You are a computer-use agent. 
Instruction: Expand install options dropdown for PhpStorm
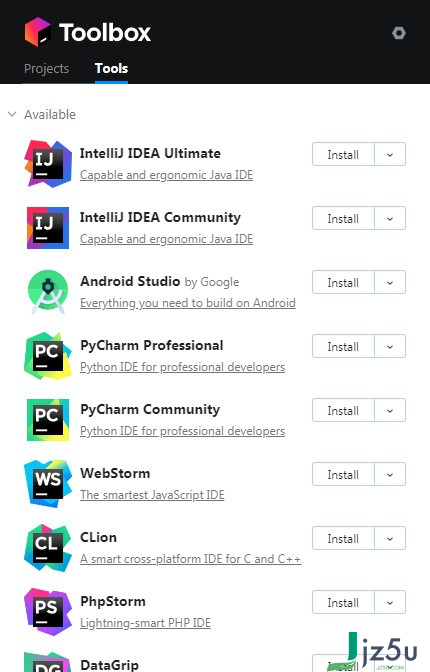point(390,602)
